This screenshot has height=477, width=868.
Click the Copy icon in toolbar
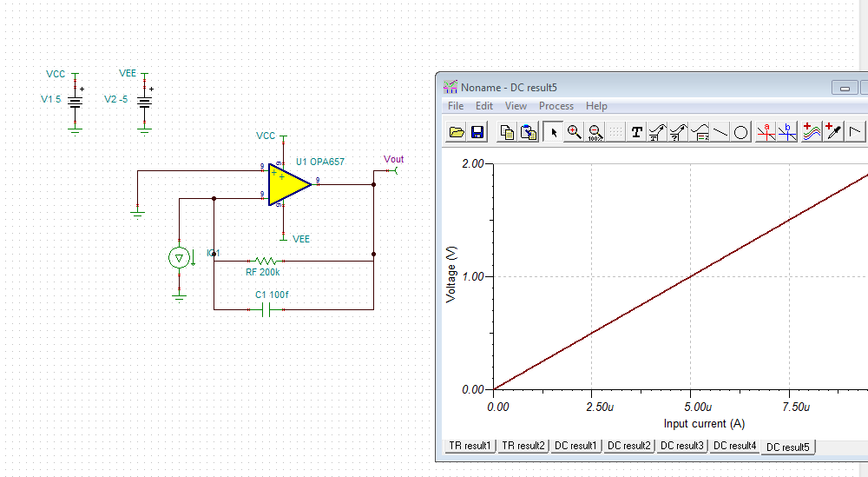click(x=507, y=132)
